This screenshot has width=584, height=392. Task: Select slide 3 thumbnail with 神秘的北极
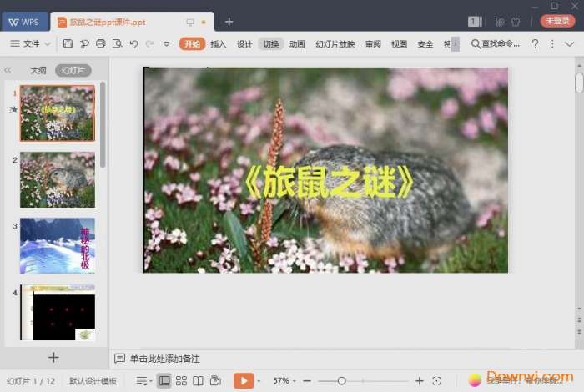[x=58, y=246]
